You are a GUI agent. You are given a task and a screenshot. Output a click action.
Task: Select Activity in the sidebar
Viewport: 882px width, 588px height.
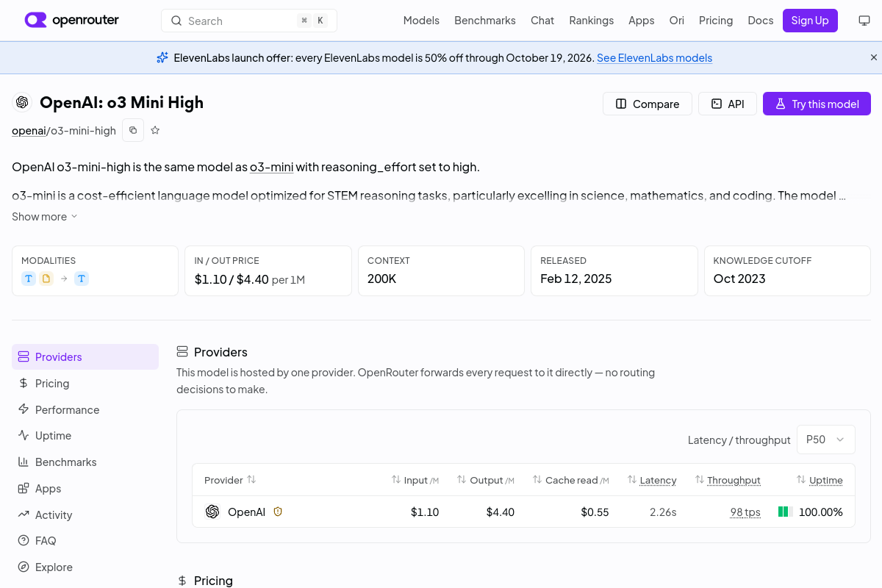coord(85,514)
